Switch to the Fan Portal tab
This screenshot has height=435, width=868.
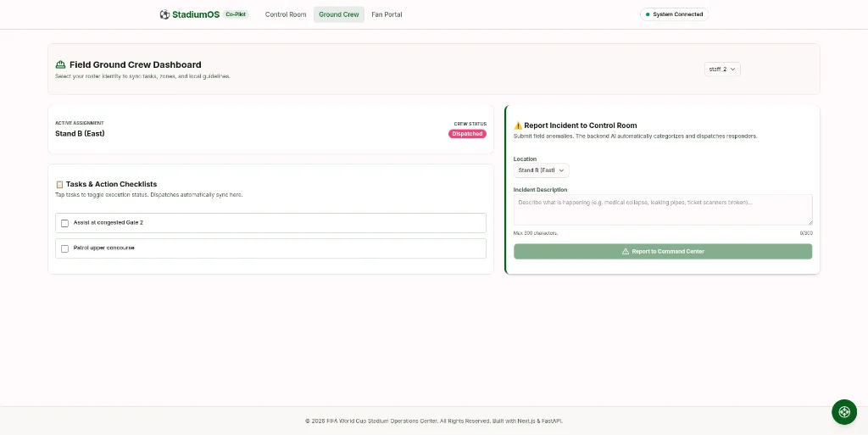click(x=387, y=14)
